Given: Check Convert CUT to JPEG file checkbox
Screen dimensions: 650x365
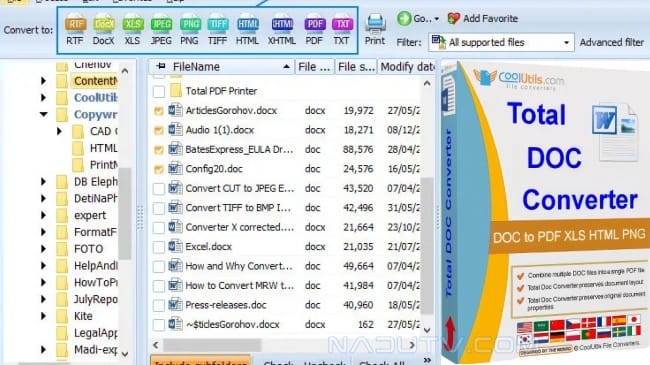Looking at the screenshot, I should 159,189.
